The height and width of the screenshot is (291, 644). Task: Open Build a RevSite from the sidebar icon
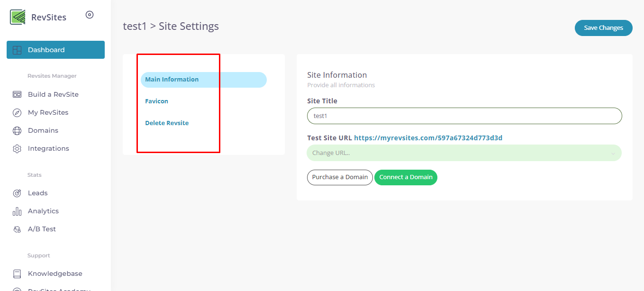17,94
